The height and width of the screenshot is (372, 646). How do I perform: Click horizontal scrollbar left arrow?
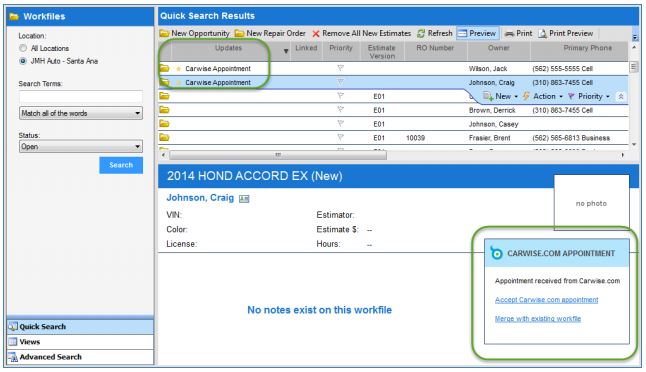point(164,155)
